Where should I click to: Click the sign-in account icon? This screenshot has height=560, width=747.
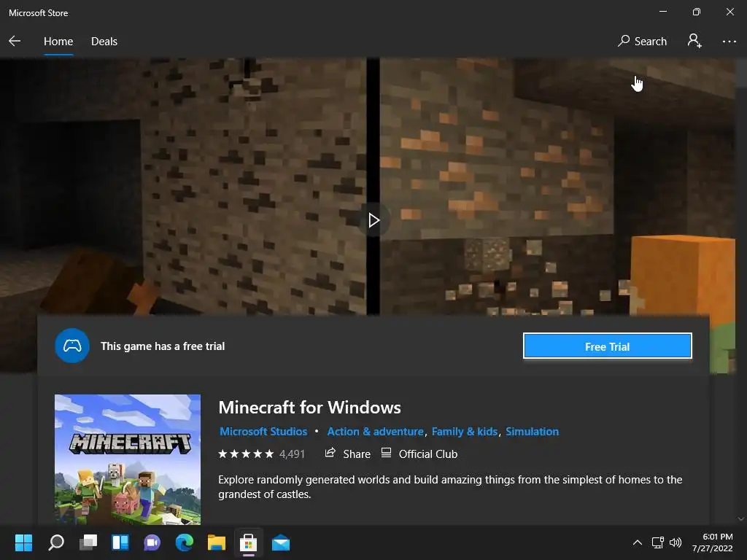click(x=694, y=41)
